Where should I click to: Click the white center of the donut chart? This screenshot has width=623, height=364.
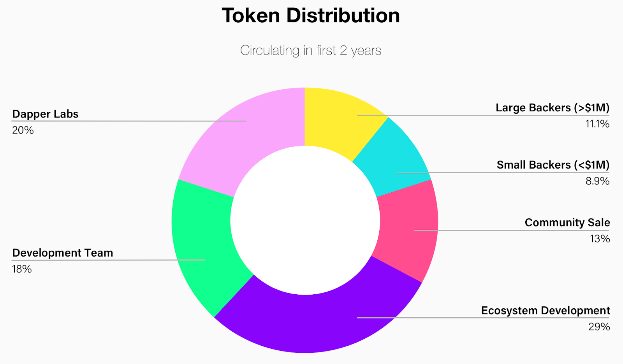[x=305, y=220]
